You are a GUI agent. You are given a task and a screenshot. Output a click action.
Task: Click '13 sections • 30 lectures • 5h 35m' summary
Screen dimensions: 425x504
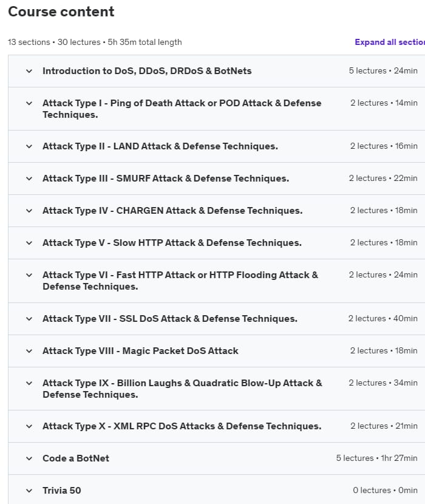(95, 42)
